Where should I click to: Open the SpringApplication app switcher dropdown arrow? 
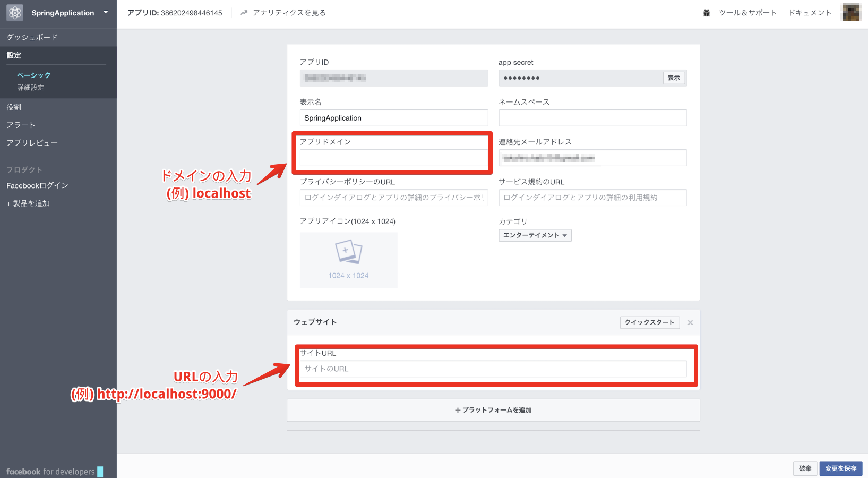(x=106, y=12)
